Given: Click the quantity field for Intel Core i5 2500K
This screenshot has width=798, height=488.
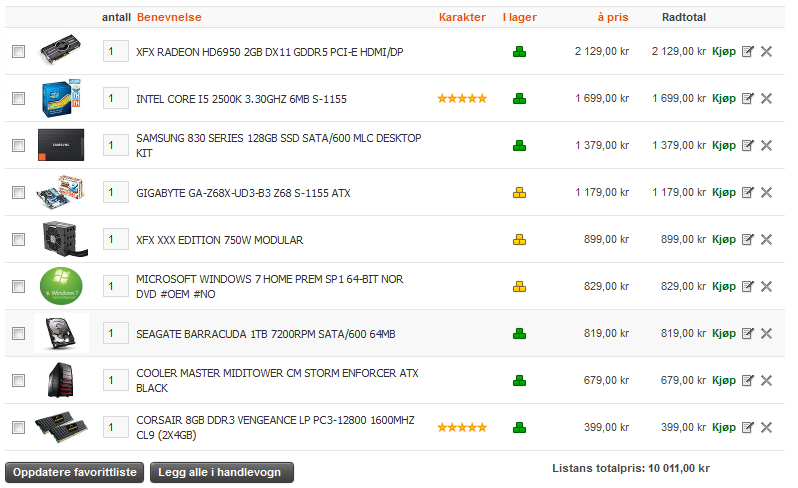Looking at the screenshot, I should click(x=116, y=98).
